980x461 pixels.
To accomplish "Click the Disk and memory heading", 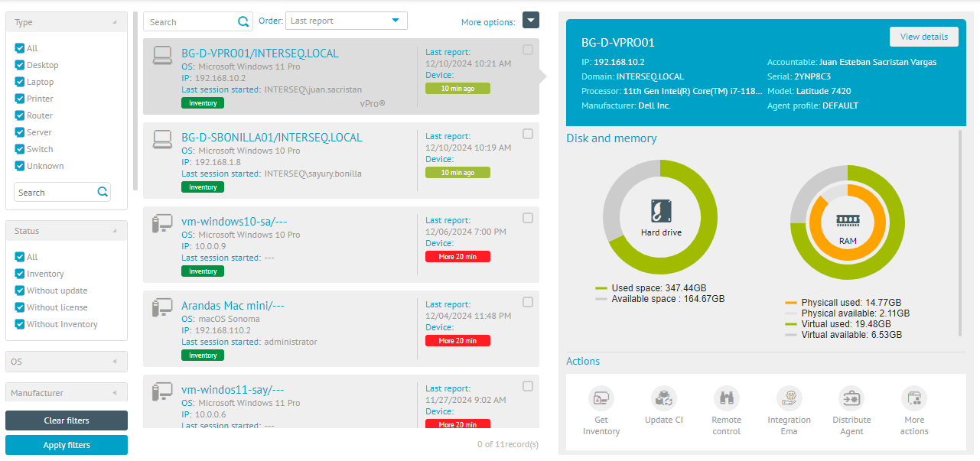I will [611, 138].
